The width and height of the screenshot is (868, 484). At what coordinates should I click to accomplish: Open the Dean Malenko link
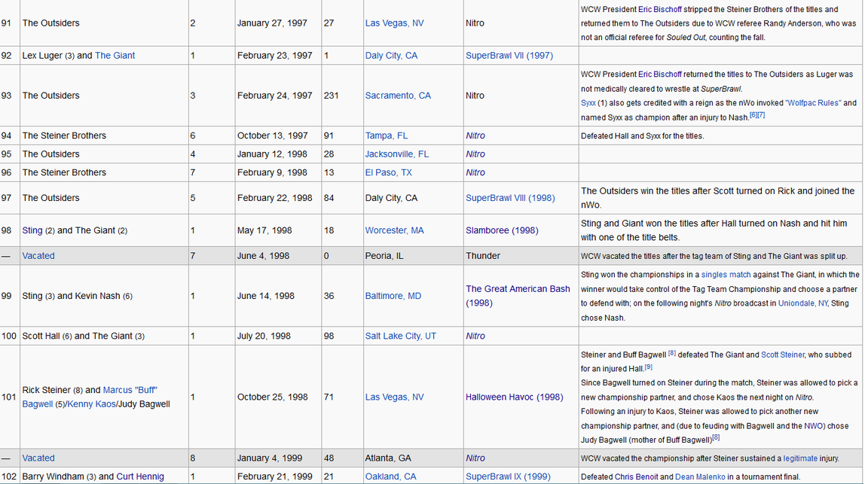700,476
